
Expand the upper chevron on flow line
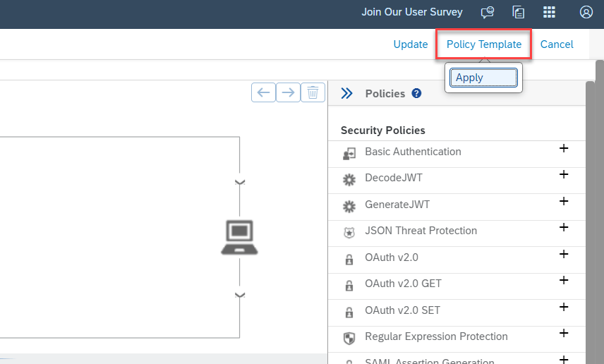tap(240, 182)
